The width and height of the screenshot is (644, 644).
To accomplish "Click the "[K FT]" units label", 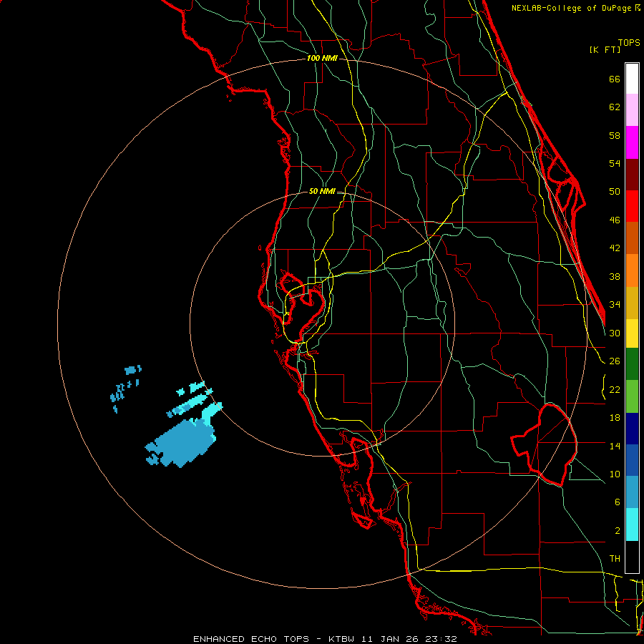I will [x=605, y=49].
